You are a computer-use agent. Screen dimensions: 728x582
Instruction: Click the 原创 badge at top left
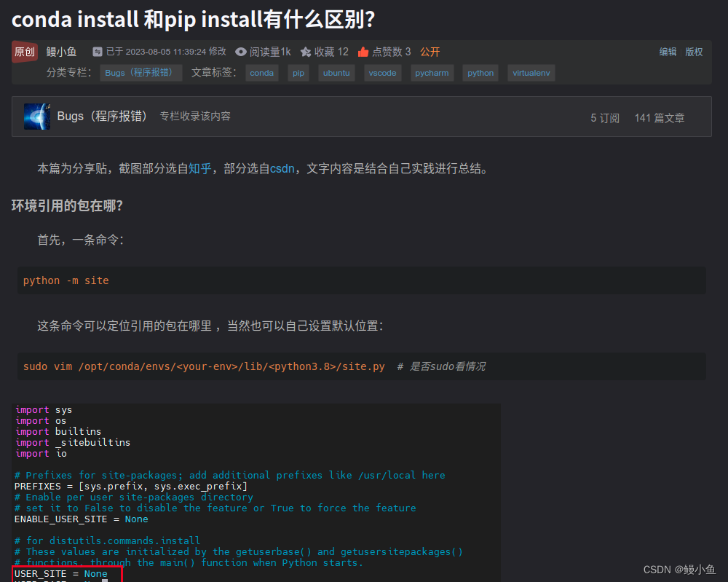[x=24, y=52]
